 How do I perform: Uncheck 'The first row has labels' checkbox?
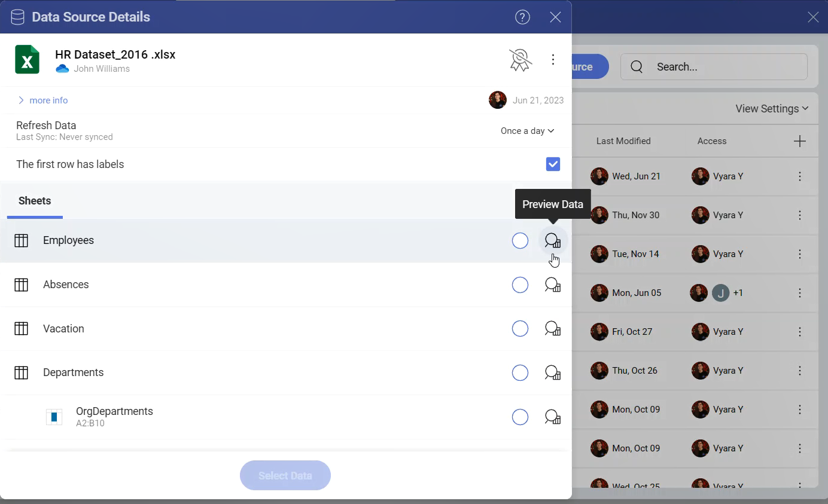pyautogui.click(x=553, y=164)
